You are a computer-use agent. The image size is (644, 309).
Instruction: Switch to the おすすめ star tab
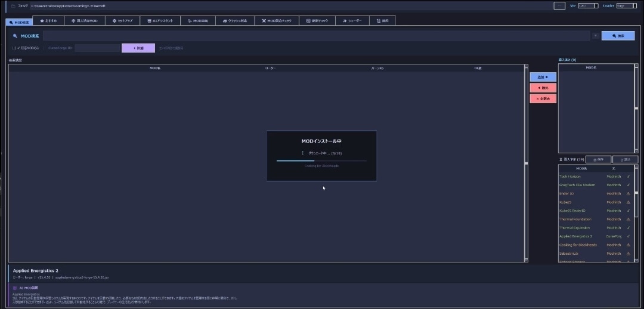click(48, 20)
